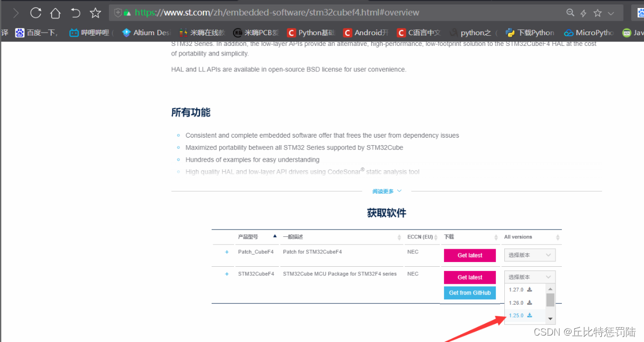Click NEC cell in STM32CubeF4 row
The height and width of the screenshot is (342, 644).
[x=413, y=274]
